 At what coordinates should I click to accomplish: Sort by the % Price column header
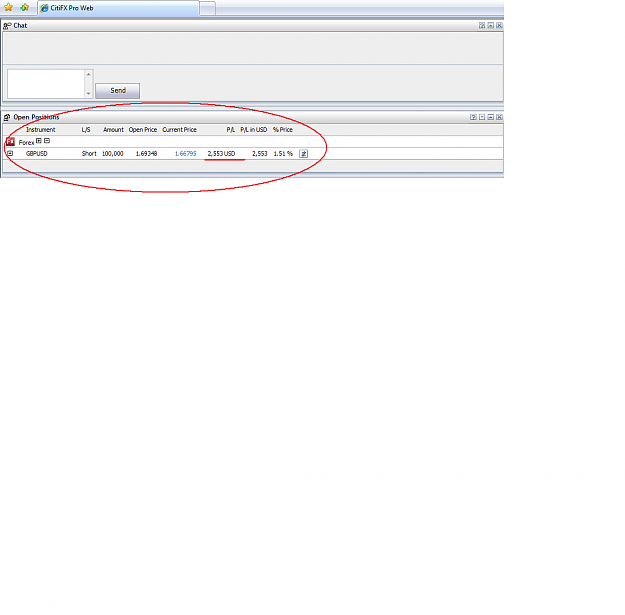(x=283, y=130)
